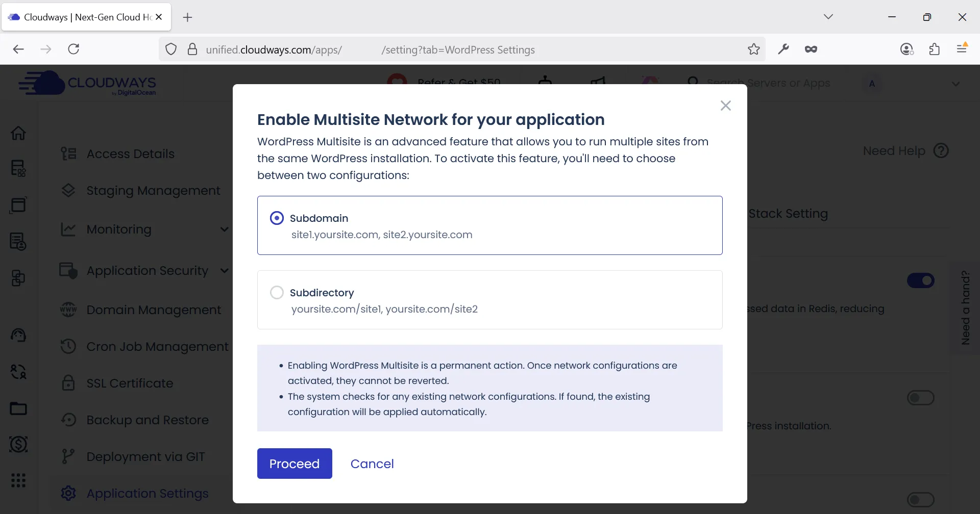Click the referral people icon in sidebar
This screenshot has width=980, height=514.
point(19,372)
